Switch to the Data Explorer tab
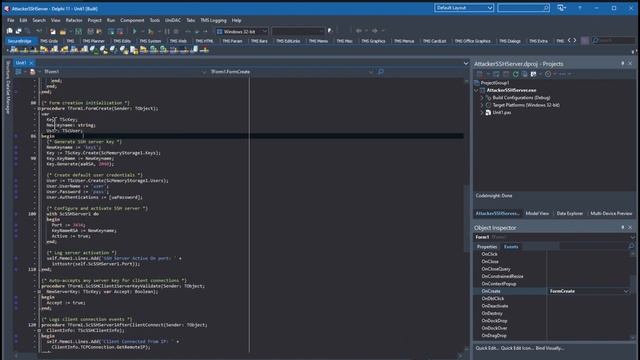Screen dimensions: 640x360 (x=569, y=213)
